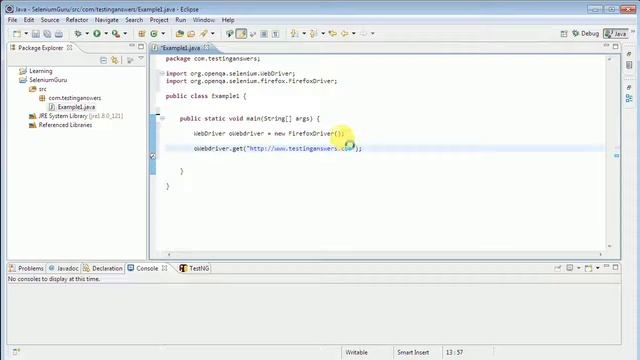Close the Package Explorer view
The height and width of the screenshot is (360, 640).
[x=70, y=48]
